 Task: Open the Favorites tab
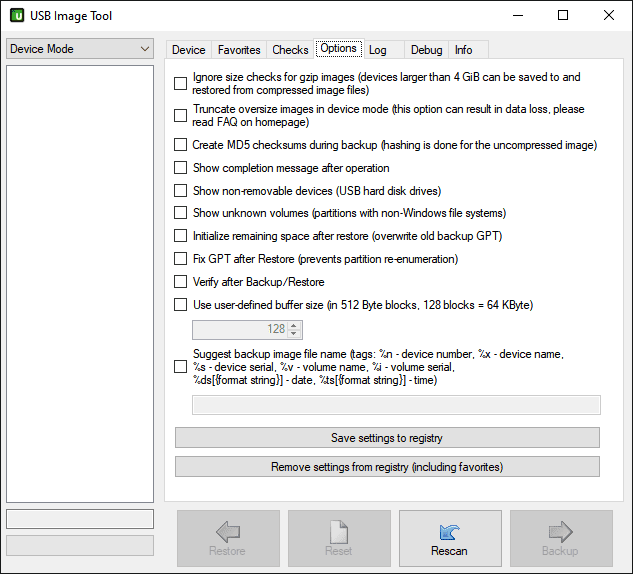(239, 50)
